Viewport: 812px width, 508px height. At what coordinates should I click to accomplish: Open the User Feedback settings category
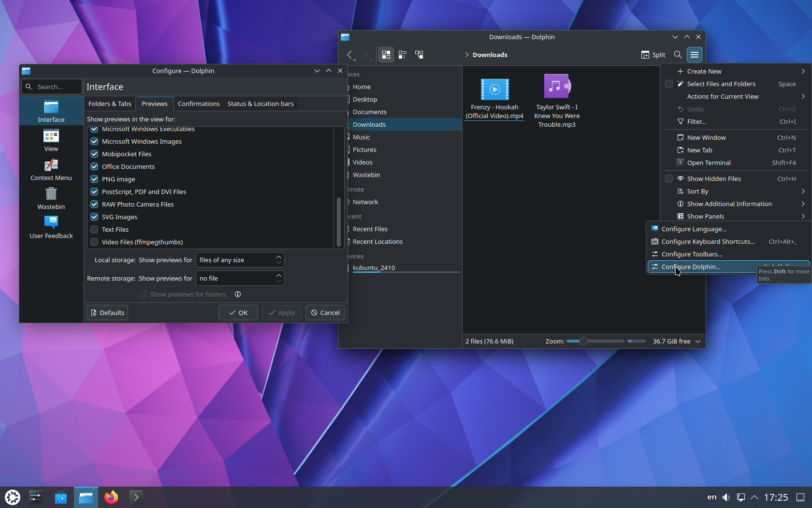click(x=51, y=227)
